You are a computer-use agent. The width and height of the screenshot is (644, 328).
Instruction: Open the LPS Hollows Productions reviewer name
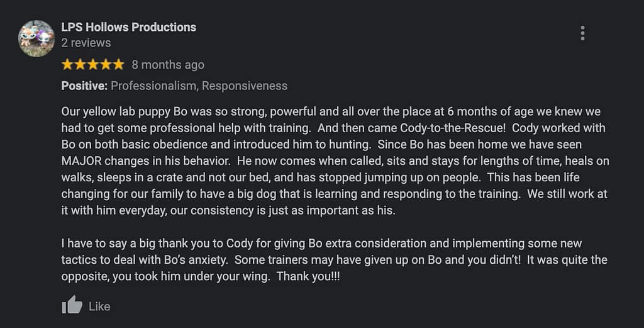(128, 27)
